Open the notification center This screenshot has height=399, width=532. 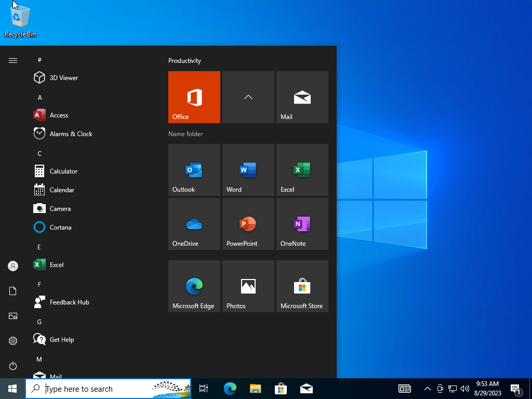(516, 389)
